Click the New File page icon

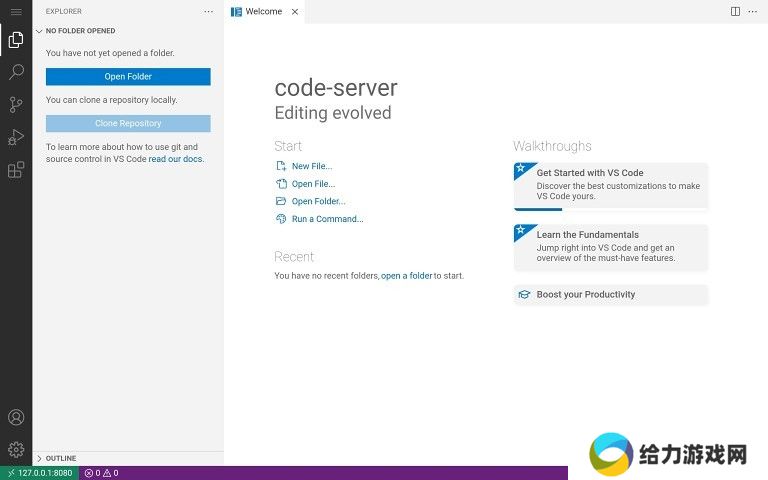point(281,166)
